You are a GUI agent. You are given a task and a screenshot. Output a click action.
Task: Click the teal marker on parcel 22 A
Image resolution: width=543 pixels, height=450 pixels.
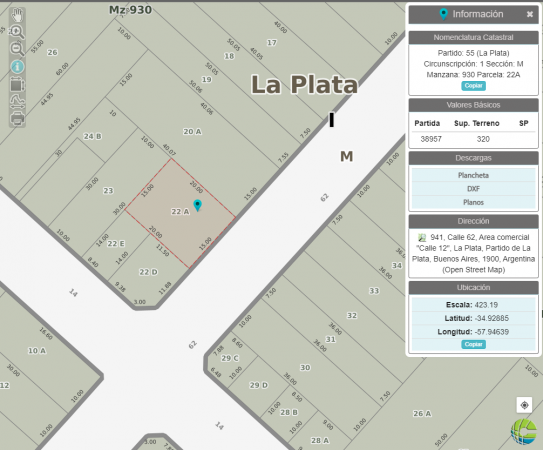[x=197, y=205]
